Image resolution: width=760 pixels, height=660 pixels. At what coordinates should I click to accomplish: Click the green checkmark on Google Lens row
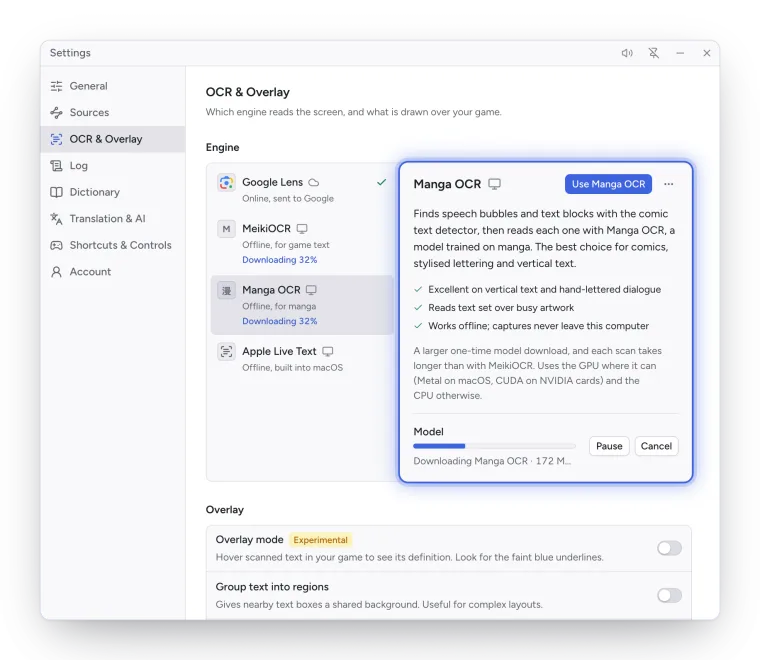[x=381, y=182]
